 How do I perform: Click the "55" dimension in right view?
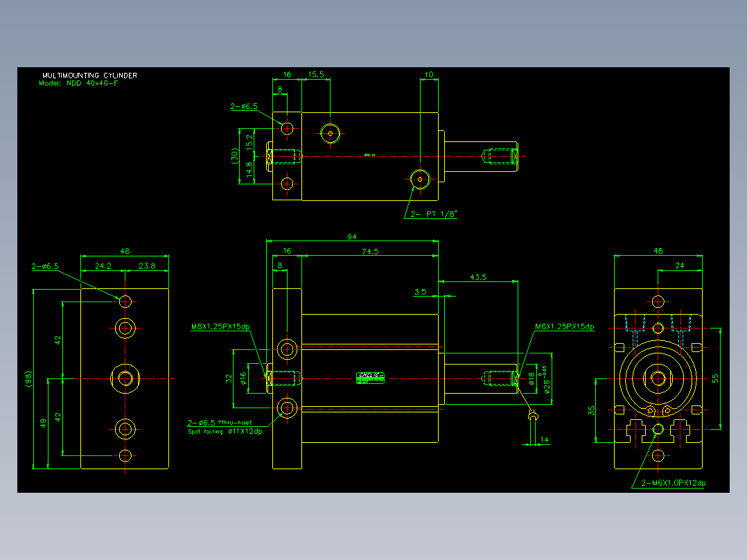click(x=715, y=378)
